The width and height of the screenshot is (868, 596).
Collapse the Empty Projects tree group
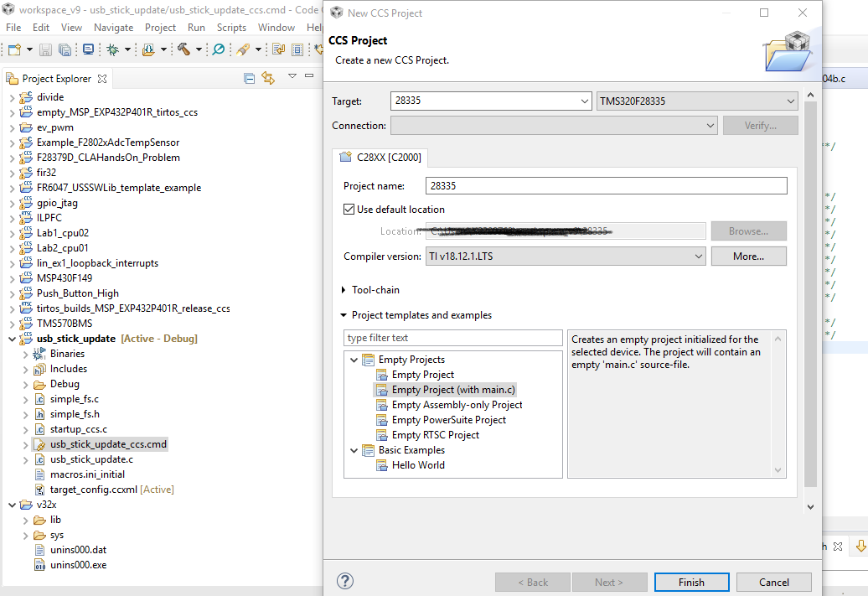354,360
